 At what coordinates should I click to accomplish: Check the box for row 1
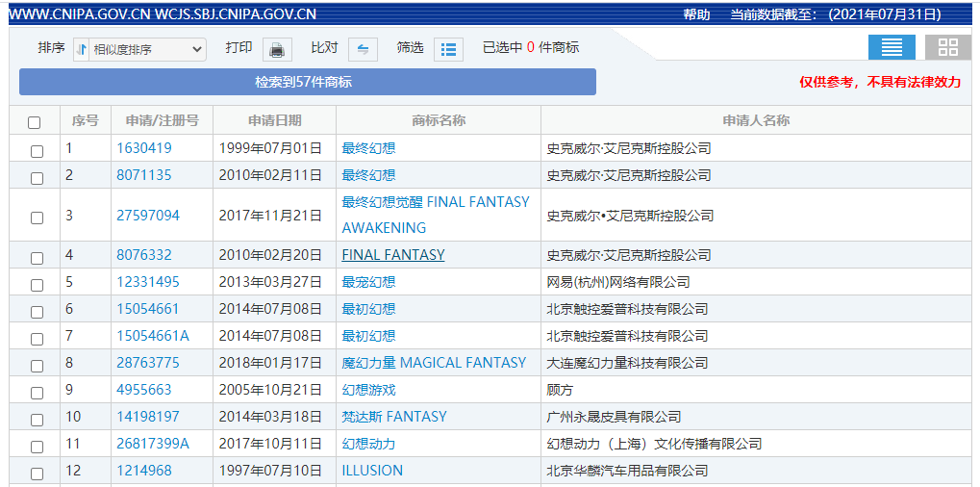[37, 151]
